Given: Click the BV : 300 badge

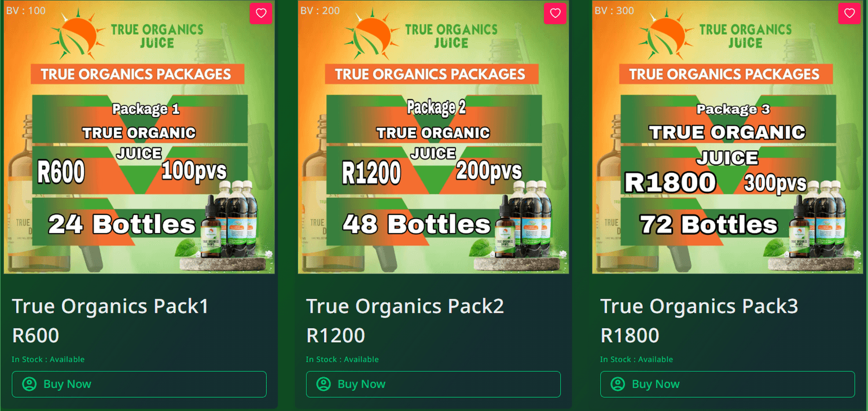Looking at the screenshot, I should click(x=614, y=10).
